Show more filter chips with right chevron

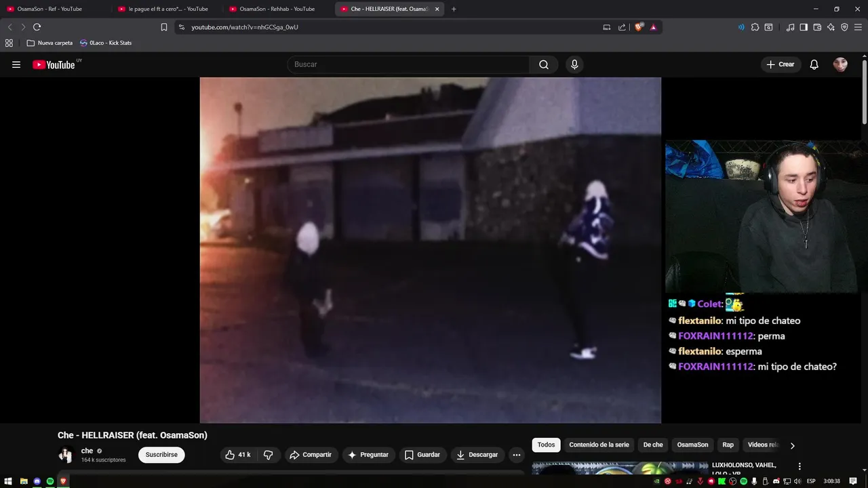tap(792, 445)
